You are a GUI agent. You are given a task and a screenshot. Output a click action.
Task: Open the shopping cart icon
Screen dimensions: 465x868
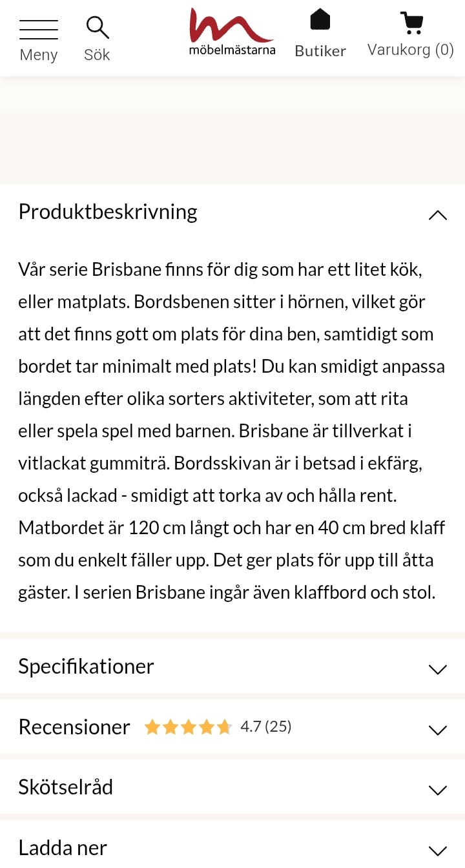pos(411,23)
